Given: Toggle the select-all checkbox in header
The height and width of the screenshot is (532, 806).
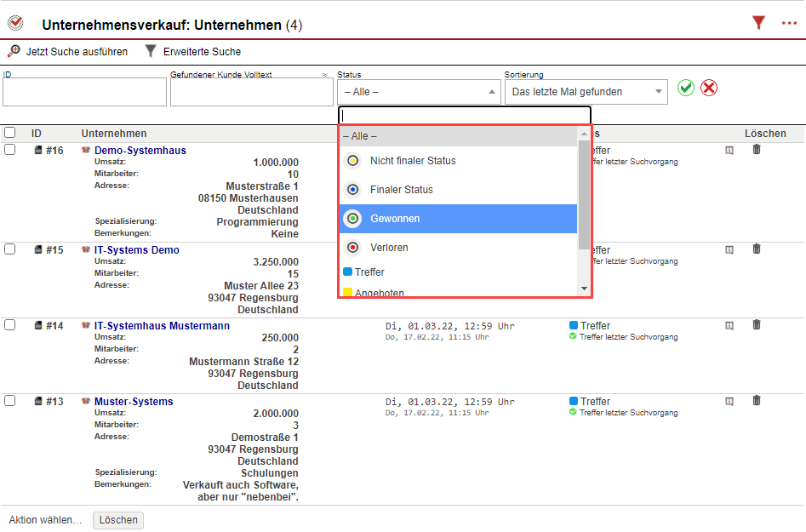Looking at the screenshot, I should tap(10, 133).
